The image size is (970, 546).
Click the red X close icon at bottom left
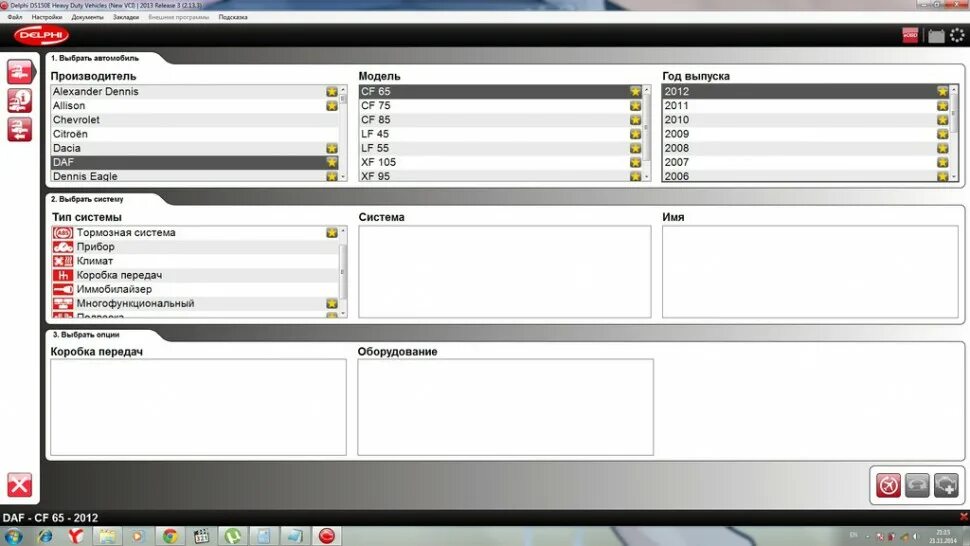coord(19,485)
